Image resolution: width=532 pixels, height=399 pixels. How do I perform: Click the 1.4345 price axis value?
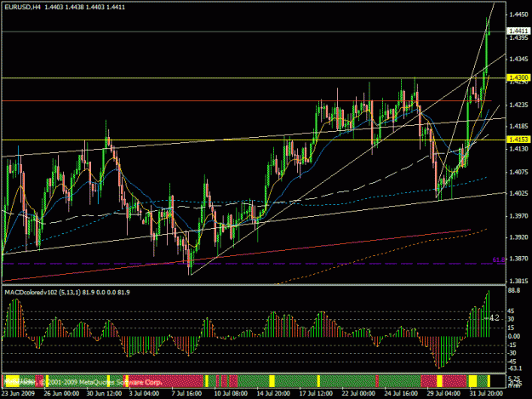[518, 59]
